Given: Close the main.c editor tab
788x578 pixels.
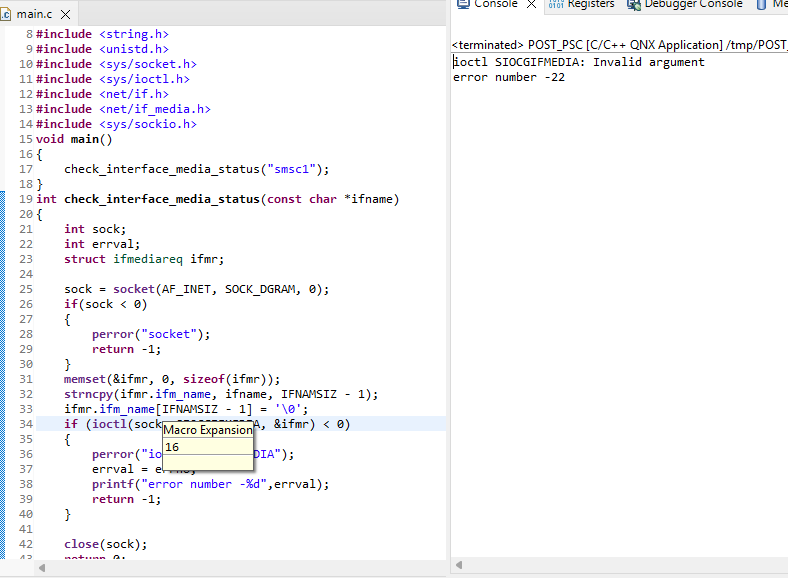Looking at the screenshot, I should [66, 15].
